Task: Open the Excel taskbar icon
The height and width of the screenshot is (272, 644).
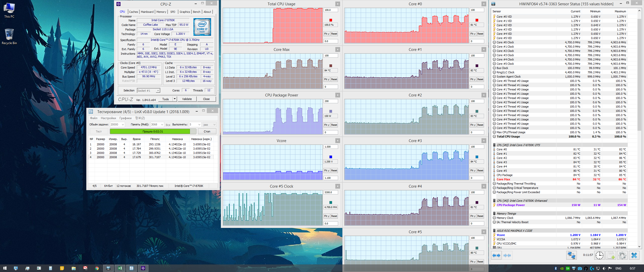Action: 120,268
